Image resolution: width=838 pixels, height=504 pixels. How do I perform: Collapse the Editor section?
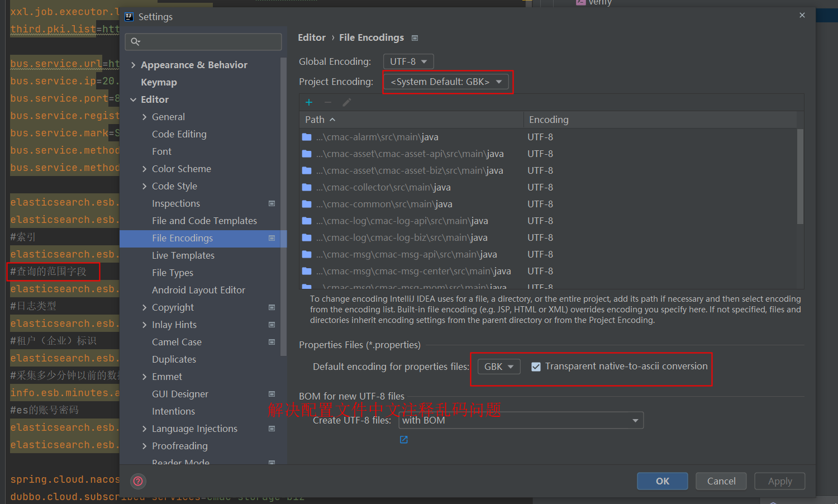pyautogui.click(x=134, y=99)
